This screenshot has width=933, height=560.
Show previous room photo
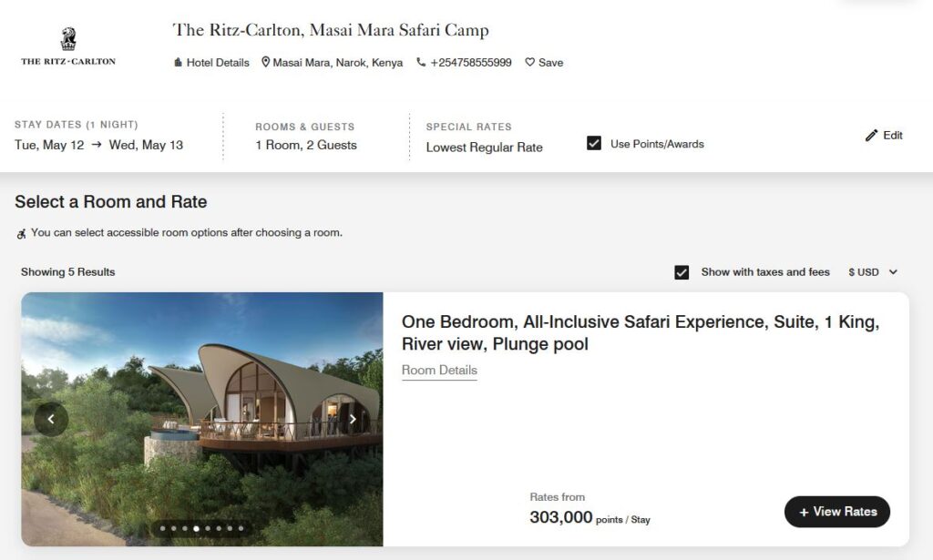(51, 419)
